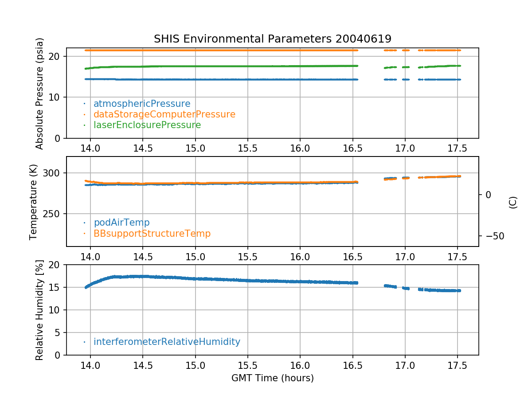The width and height of the screenshot is (532, 399).
Task: Click the podAirTemp legend label
Action: point(121,223)
